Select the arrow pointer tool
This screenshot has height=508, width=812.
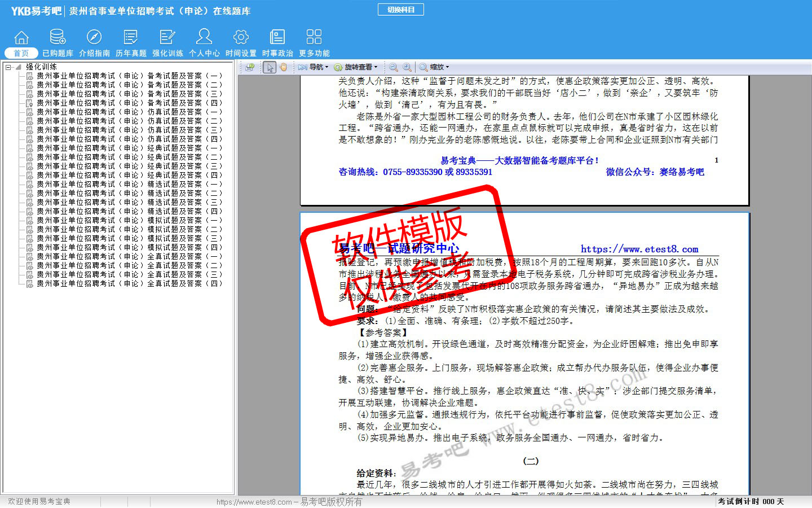tap(270, 67)
